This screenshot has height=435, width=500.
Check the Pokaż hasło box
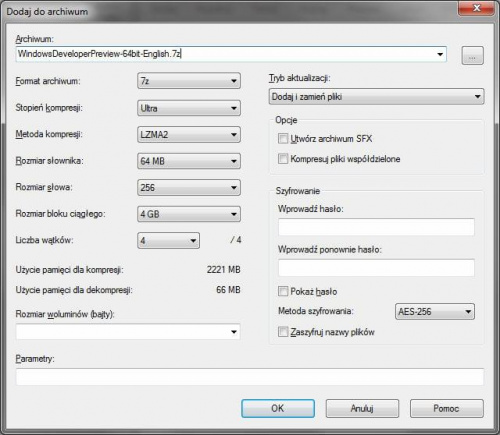point(283,291)
